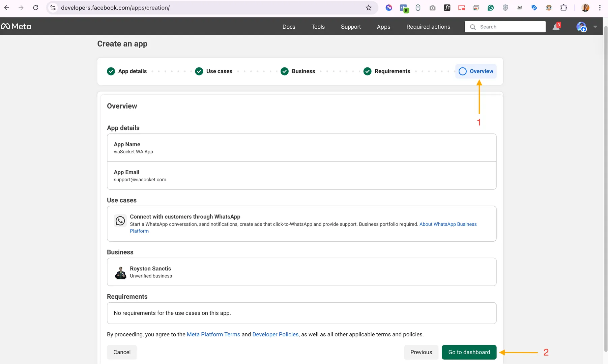Open the WhatFont 'f?' extension icon

click(x=447, y=7)
